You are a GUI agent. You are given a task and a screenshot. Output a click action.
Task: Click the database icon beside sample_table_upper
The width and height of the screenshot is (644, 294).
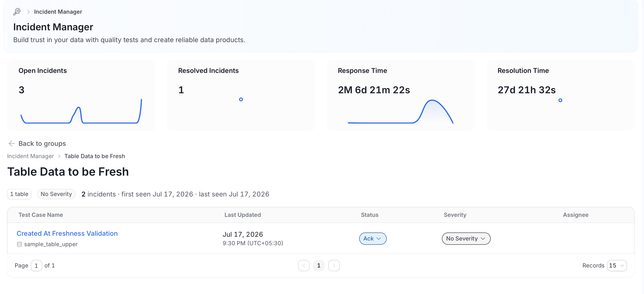[19, 244]
